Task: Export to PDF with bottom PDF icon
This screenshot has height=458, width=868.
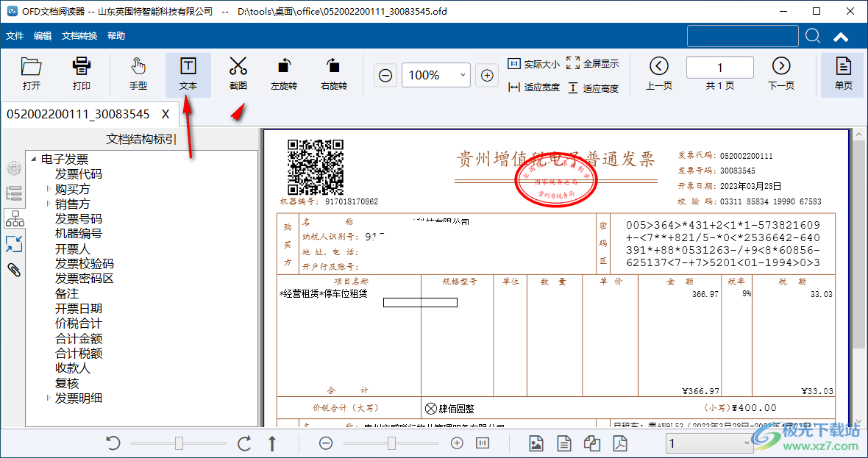Action: (x=619, y=443)
